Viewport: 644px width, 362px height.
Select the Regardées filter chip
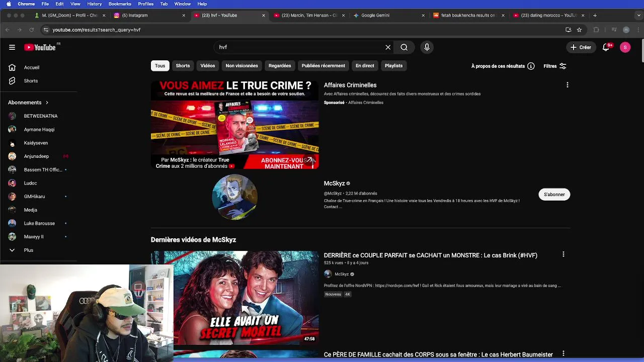coord(280,66)
